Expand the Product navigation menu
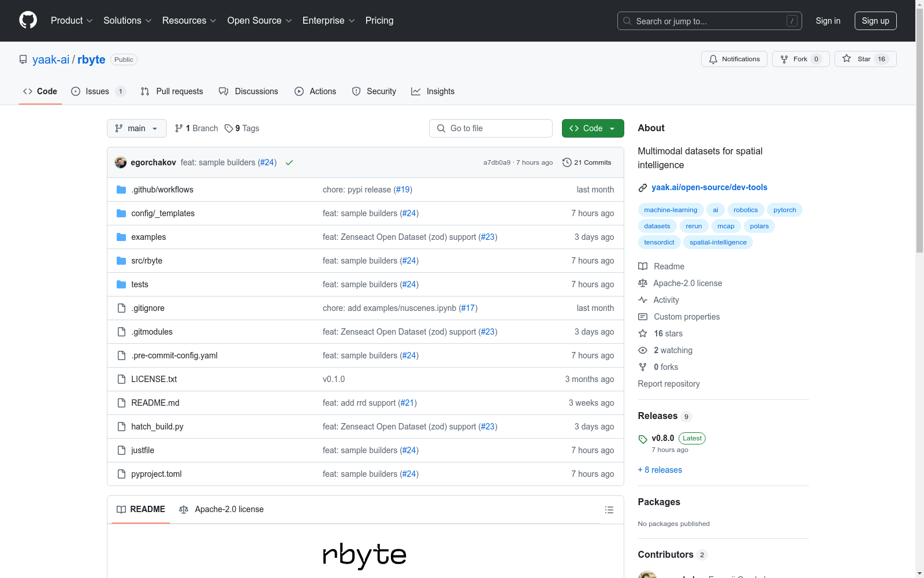924x578 pixels. coord(72,21)
